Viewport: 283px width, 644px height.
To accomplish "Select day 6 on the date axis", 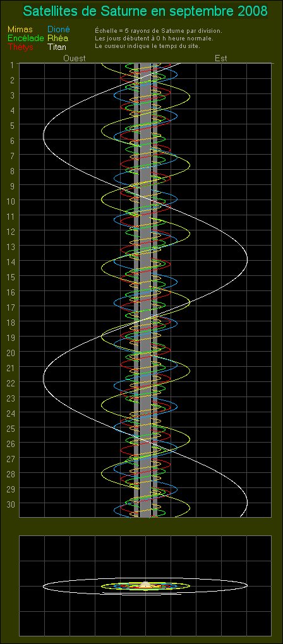I will point(13,140).
